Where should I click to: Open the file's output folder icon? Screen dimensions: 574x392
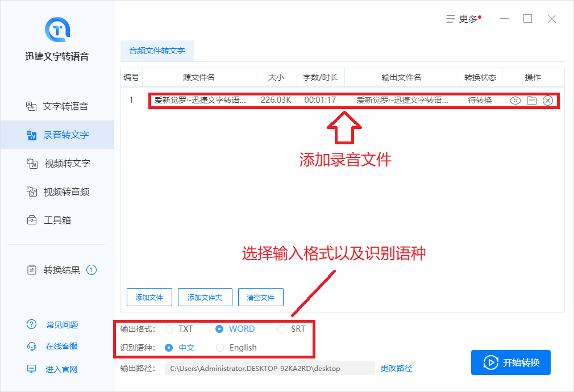(x=531, y=101)
